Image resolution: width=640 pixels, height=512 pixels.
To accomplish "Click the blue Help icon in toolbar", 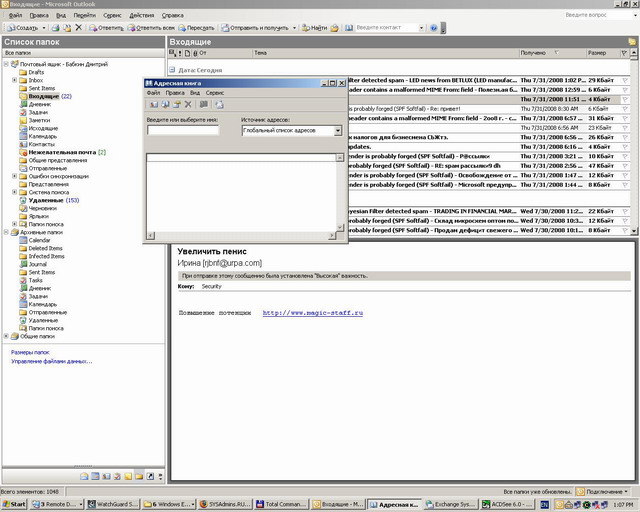I will 433,28.
